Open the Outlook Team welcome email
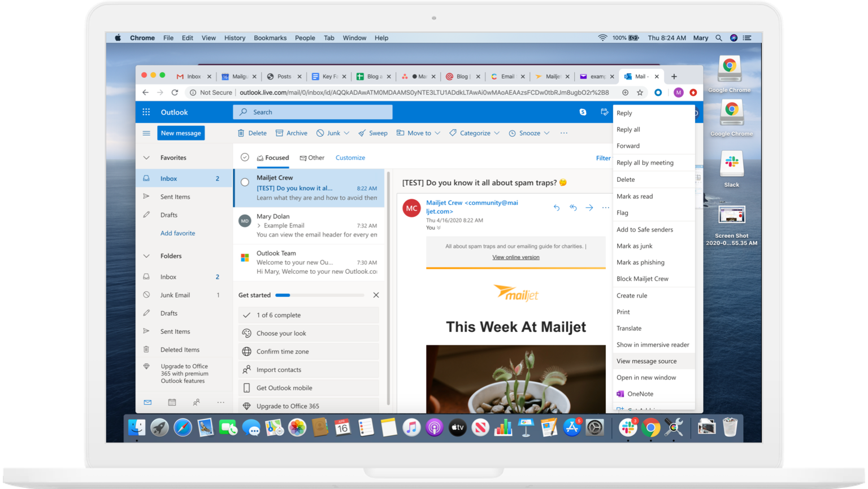The height and width of the screenshot is (489, 868). 309,263
